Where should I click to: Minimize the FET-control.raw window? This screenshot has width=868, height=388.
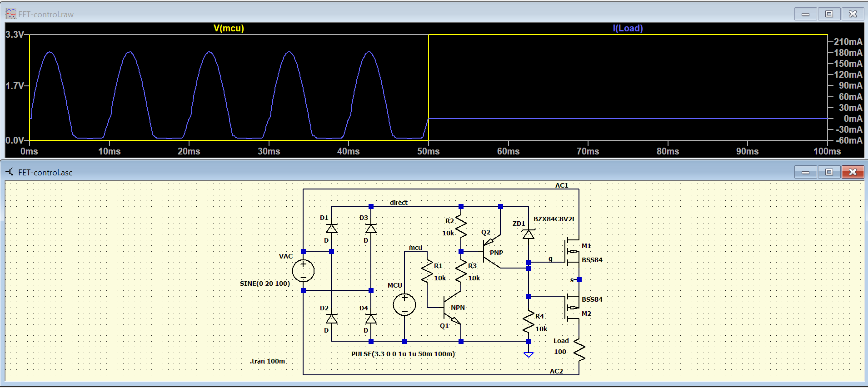tap(806, 14)
